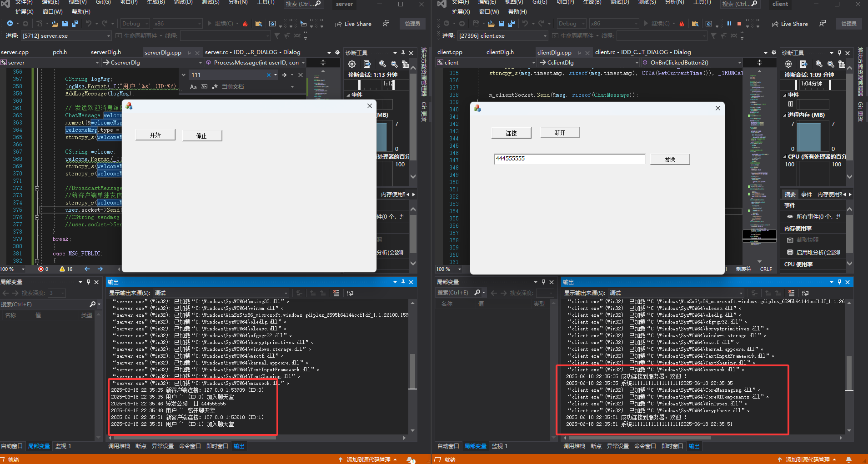Open 窗口(W) menu in server window
This screenshot has width=868, height=464.
point(52,12)
